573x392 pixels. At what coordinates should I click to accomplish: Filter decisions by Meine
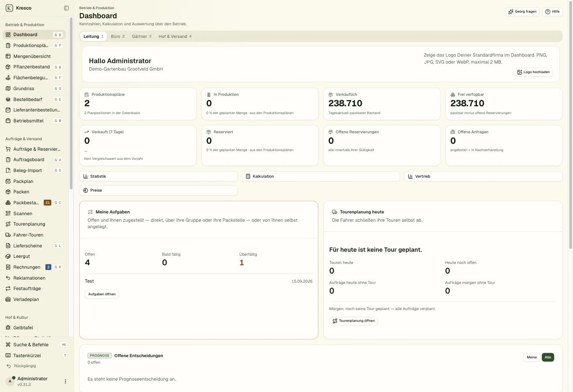coord(532,357)
